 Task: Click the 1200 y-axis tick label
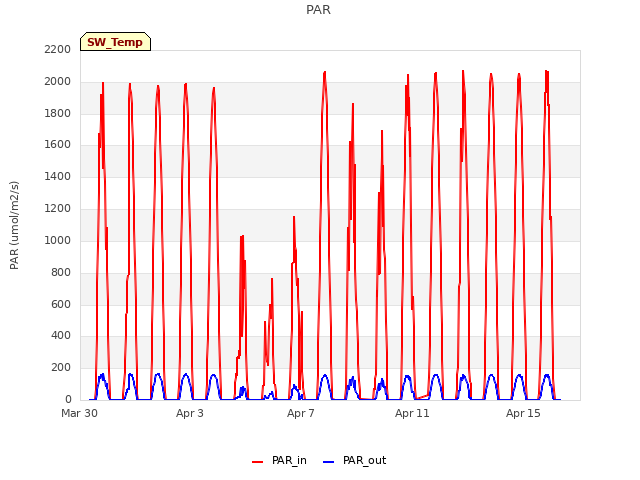(58, 209)
